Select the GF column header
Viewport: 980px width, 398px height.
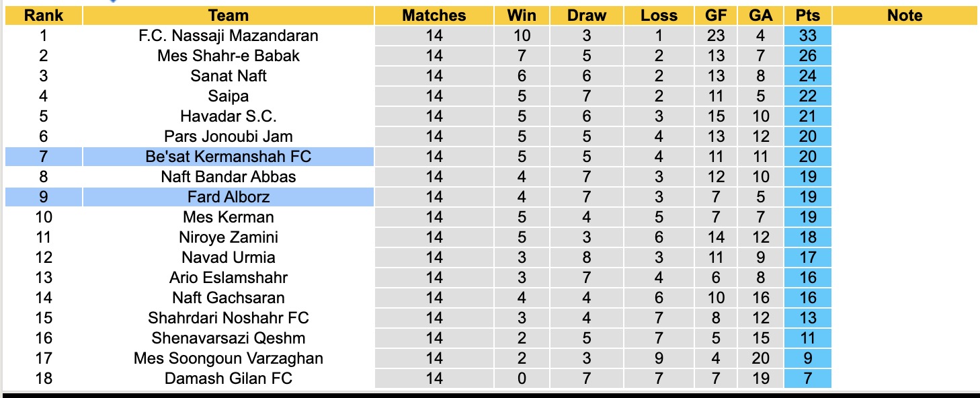(716, 15)
